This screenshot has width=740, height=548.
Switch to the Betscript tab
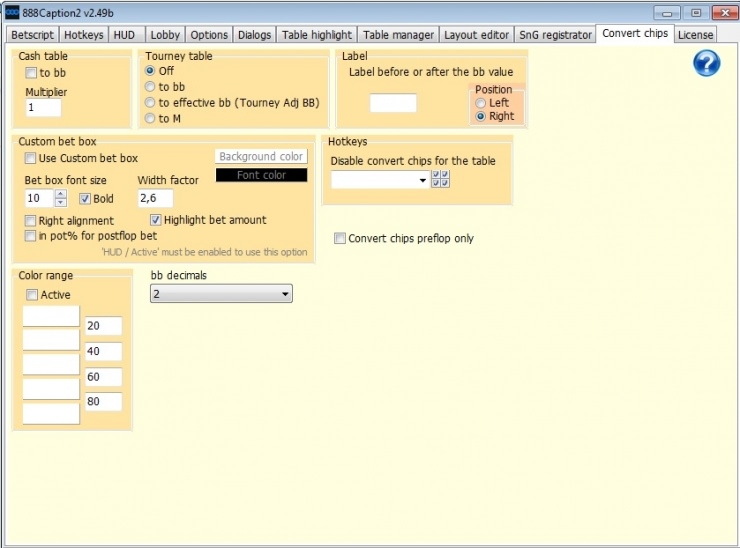coord(33,35)
